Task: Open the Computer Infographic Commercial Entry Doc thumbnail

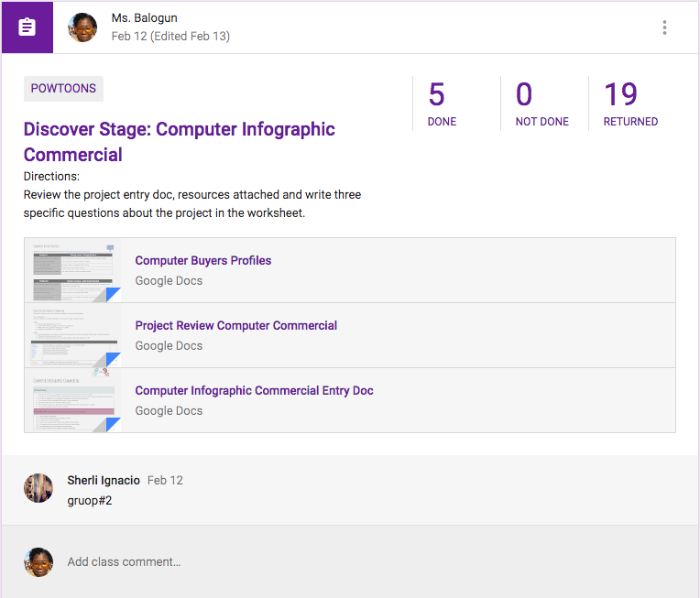Action: [x=73, y=401]
